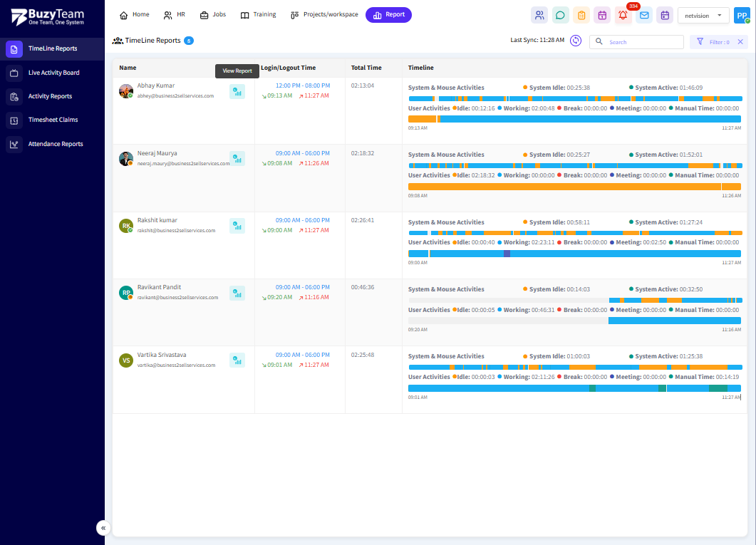
Task: Open the HR menu
Action: [174, 14]
